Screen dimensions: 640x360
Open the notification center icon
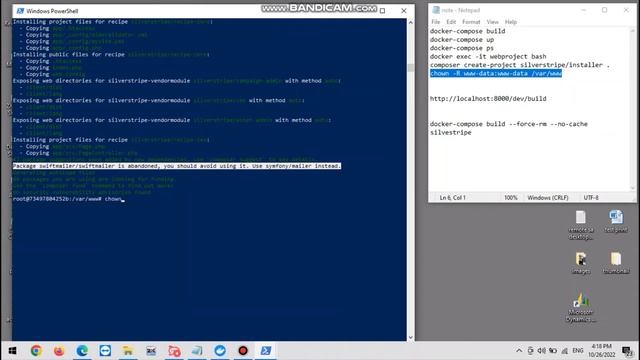[628, 351]
